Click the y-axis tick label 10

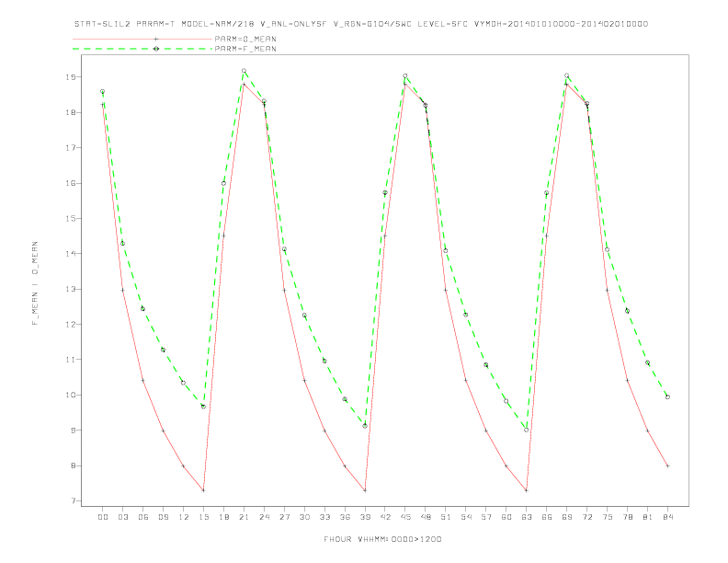71,395
